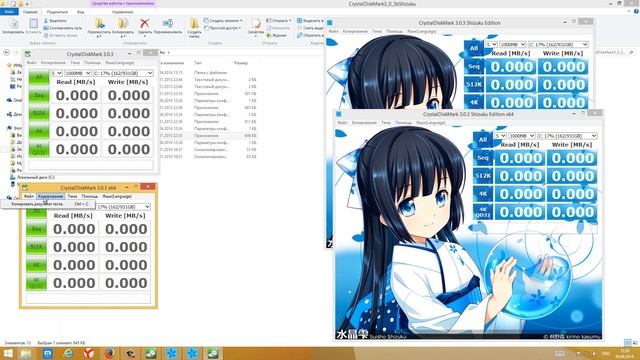Screen dimensions: 640x360
Task: Open 1000MB test size dropdown in CrystalDiskMark 3.0.3 window
Action: (x=78, y=73)
